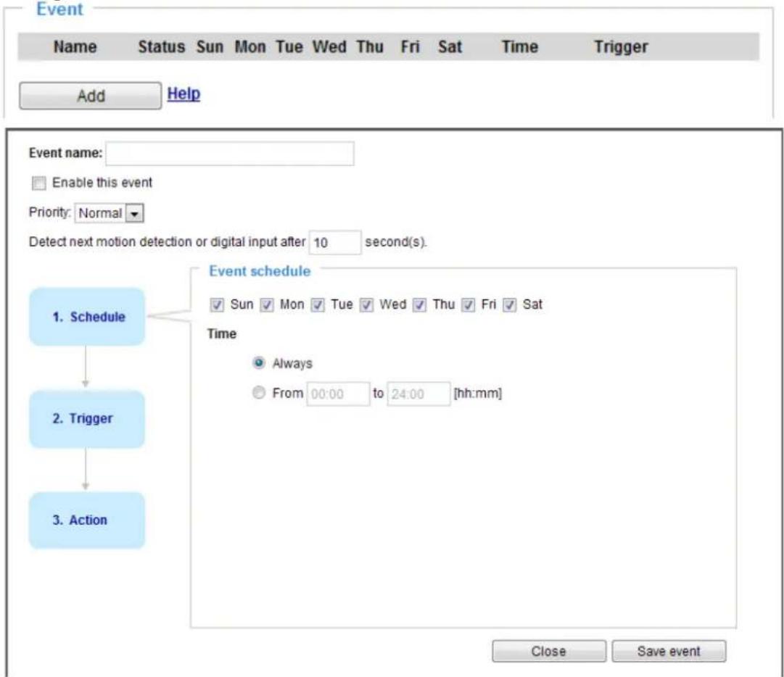Click the Save event button

[x=669, y=651]
